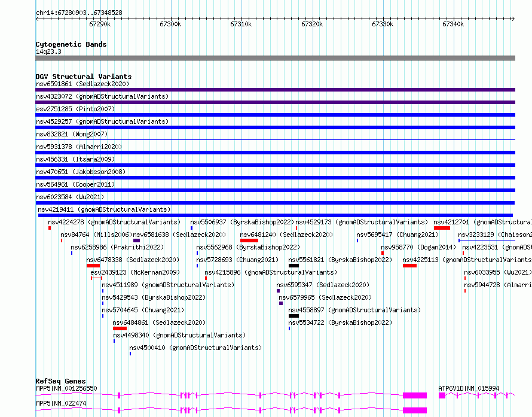Select large last exon of MPP5|NM_001256550
This screenshot has height=417, width=532.
[x=415, y=395]
